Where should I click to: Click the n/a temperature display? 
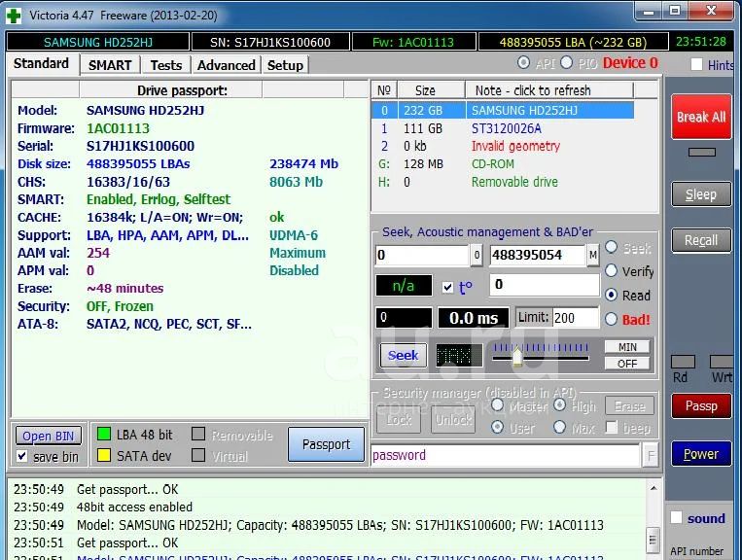[404, 286]
